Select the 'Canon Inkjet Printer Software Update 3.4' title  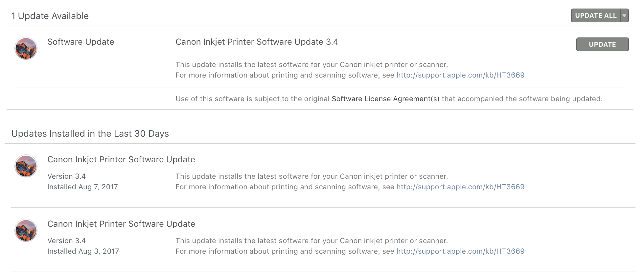[257, 42]
